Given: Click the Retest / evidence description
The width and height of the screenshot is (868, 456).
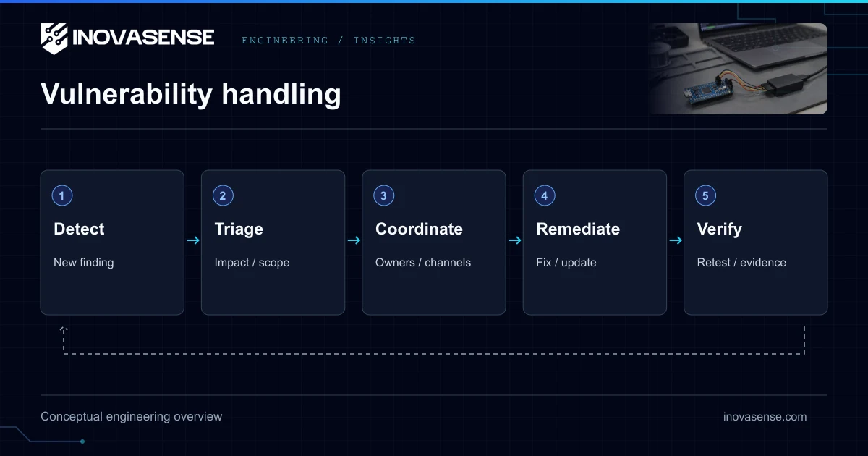Looking at the screenshot, I should click(x=741, y=262).
